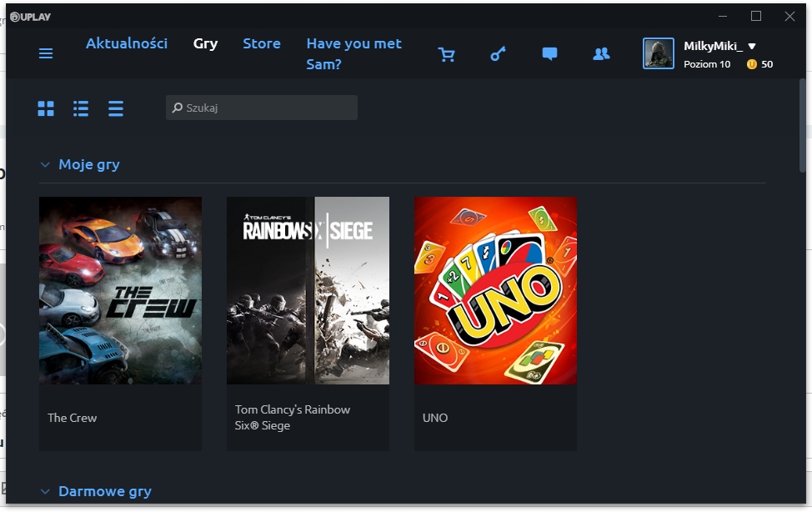The image size is (812, 512).
Task: Click the Poziom 10 level text
Action: (x=707, y=64)
